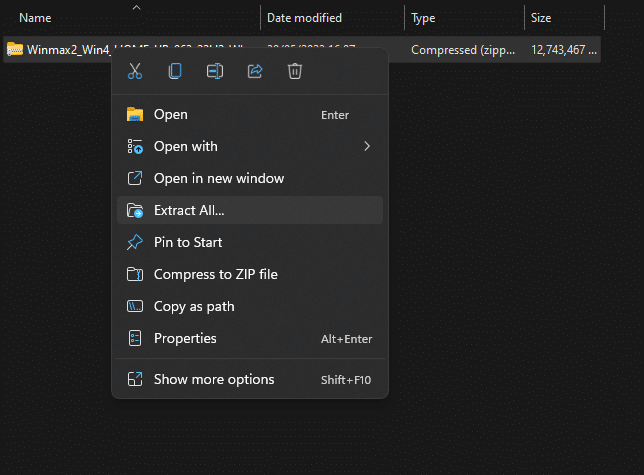Click the Pin to Start pushpin icon
Viewport: 644px width, 475px height.
[x=135, y=243]
